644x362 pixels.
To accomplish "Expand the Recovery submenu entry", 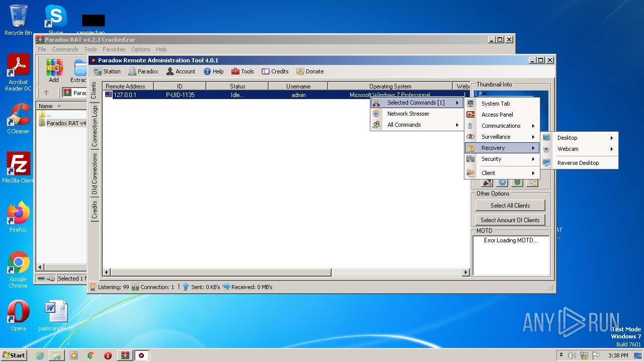I will pos(502,148).
